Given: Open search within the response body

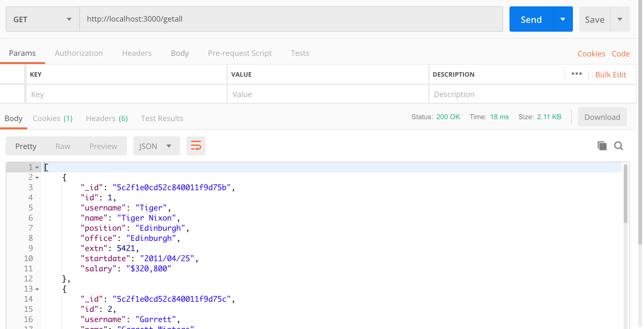Looking at the screenshot, I should tap(618, 146).
